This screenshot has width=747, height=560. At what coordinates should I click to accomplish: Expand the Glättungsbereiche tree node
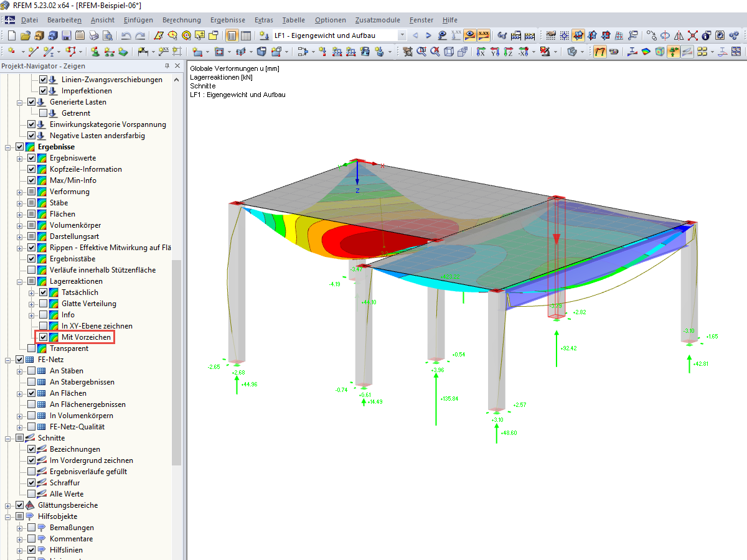click(9, 505)
